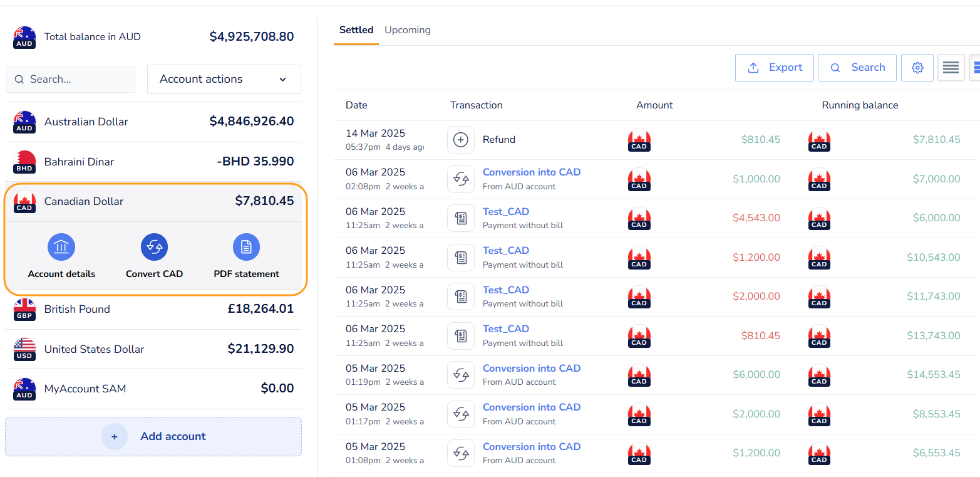The image size is (980, 477).
Task: Click the Add account button
Action: 153,437
